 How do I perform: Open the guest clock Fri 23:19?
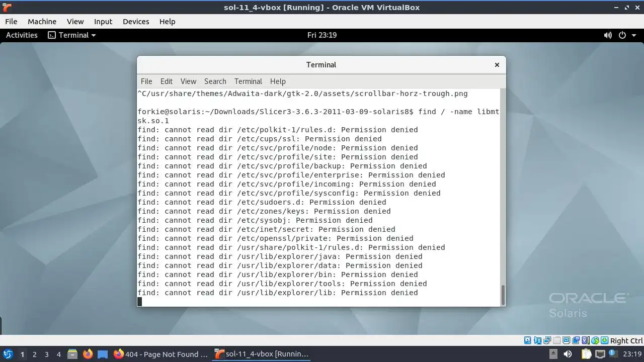(322, 35)
